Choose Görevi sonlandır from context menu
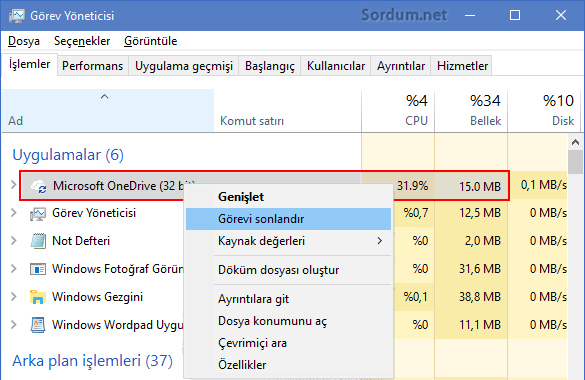The image size is (585, 380). pyautogui.click(x=288, y=219)
